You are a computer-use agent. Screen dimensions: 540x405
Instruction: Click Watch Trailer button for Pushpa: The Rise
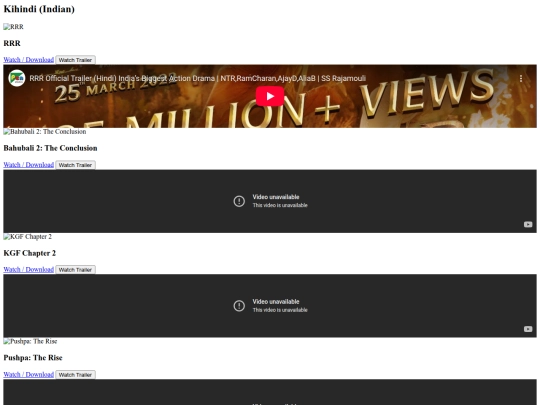pyautogui.click(x=75, y=375)
